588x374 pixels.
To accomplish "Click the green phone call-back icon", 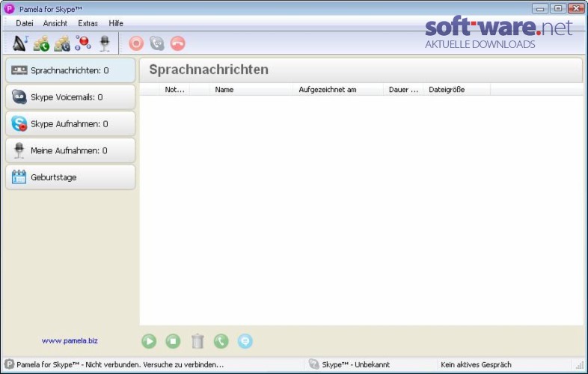I will click(x=221, y=341).
